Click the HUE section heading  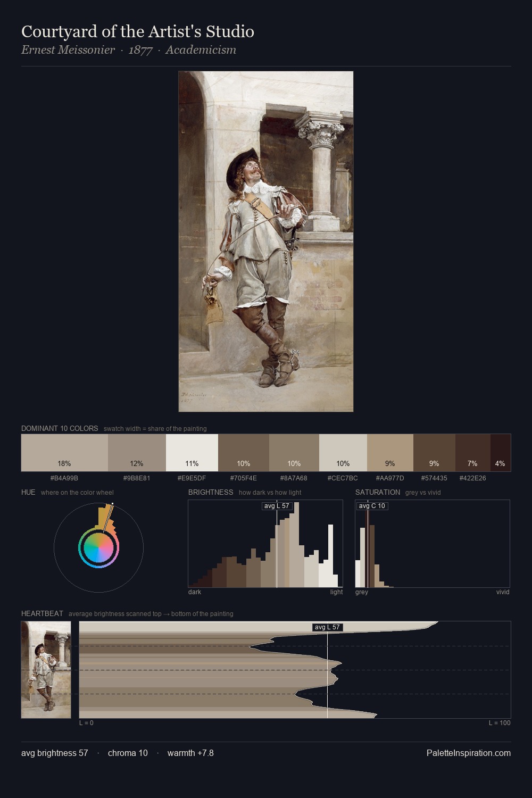pyautogui.click(x=28, y=492)
